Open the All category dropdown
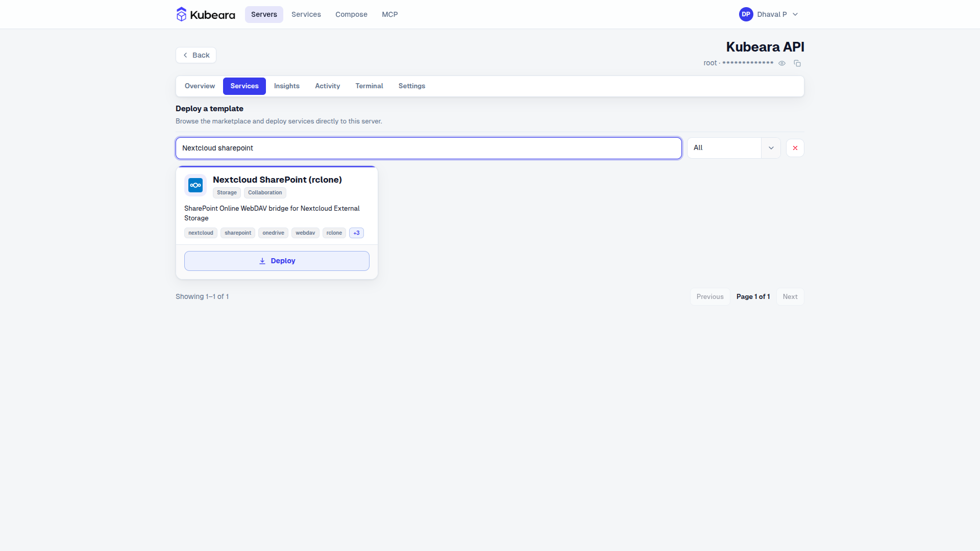980x551 pixels. click(x=734, y=148)
